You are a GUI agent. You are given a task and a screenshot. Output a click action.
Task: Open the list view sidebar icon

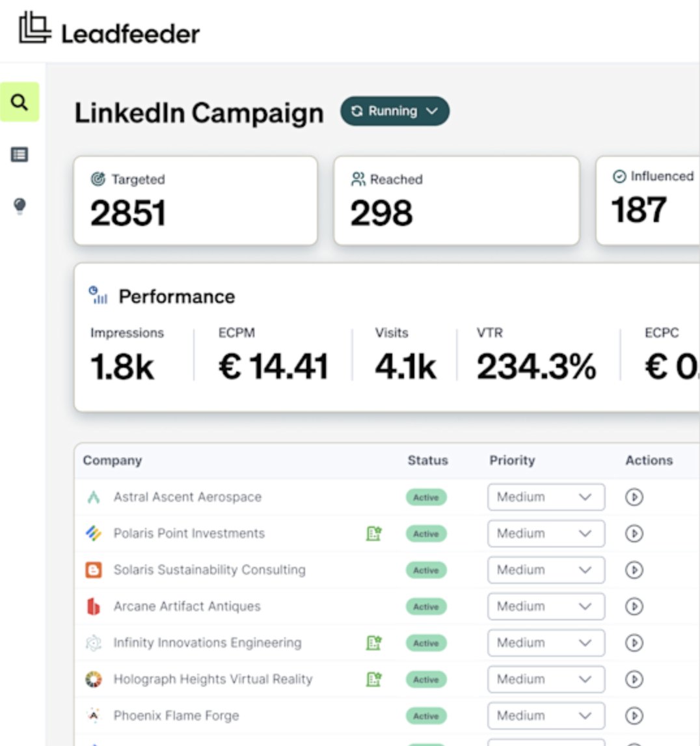click(20, 155)
